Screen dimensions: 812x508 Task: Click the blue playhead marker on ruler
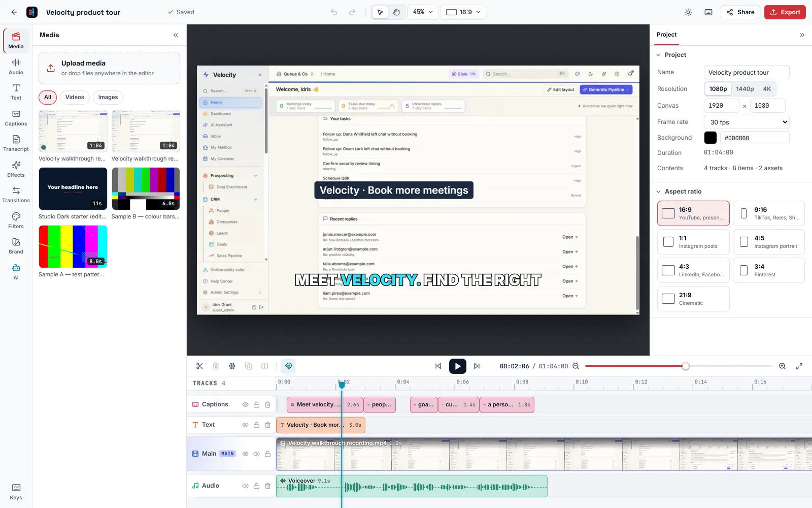click(x=342, y=385)
